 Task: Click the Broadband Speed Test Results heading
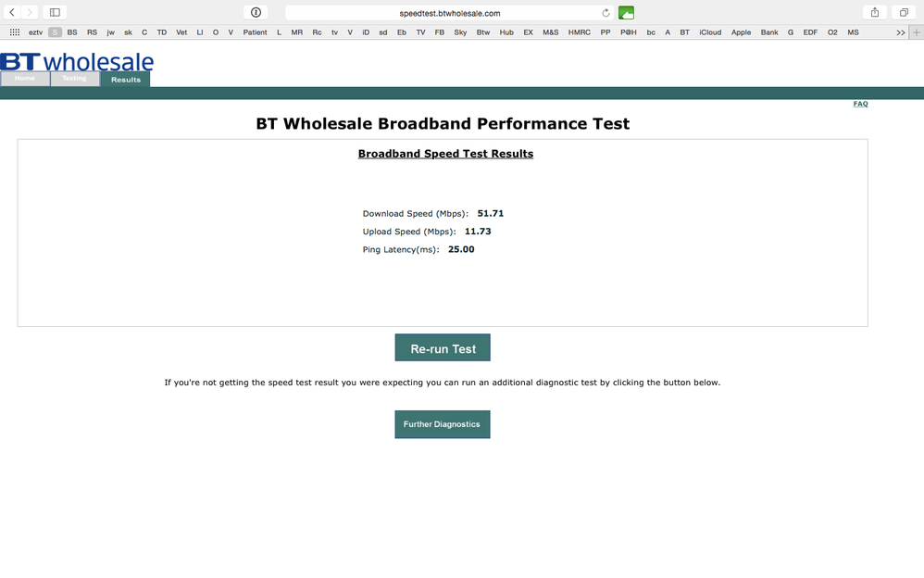click(445, 154)
